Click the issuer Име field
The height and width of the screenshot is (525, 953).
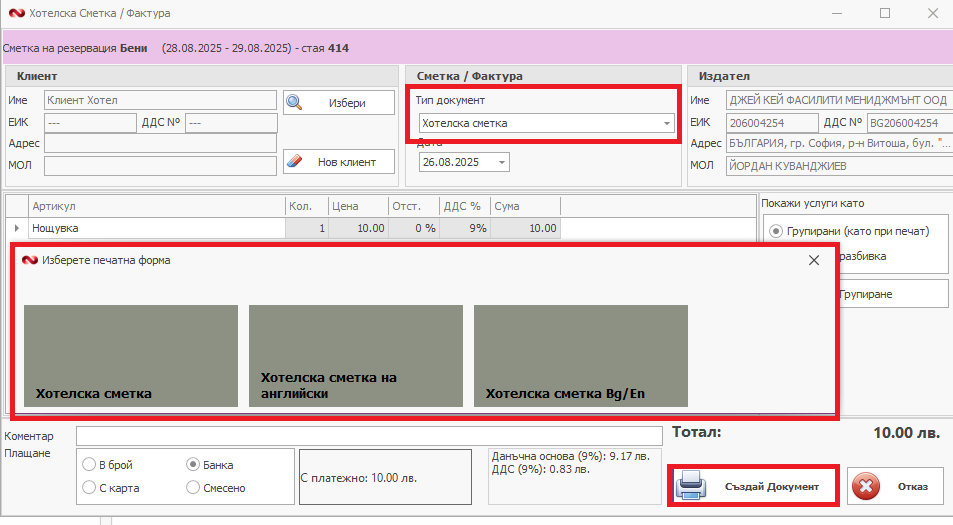pos(839,100)
